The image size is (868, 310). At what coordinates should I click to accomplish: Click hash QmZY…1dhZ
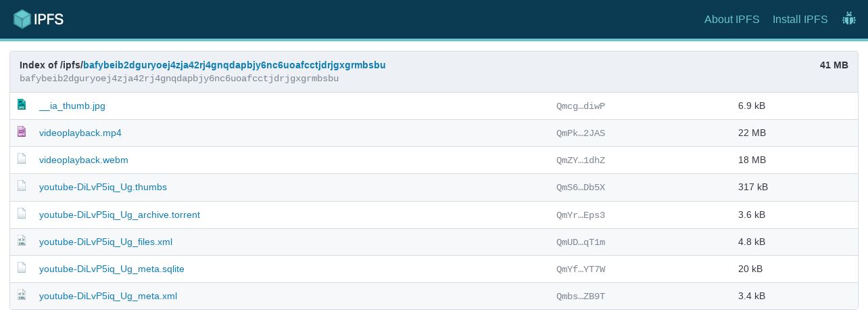point(581,160)
